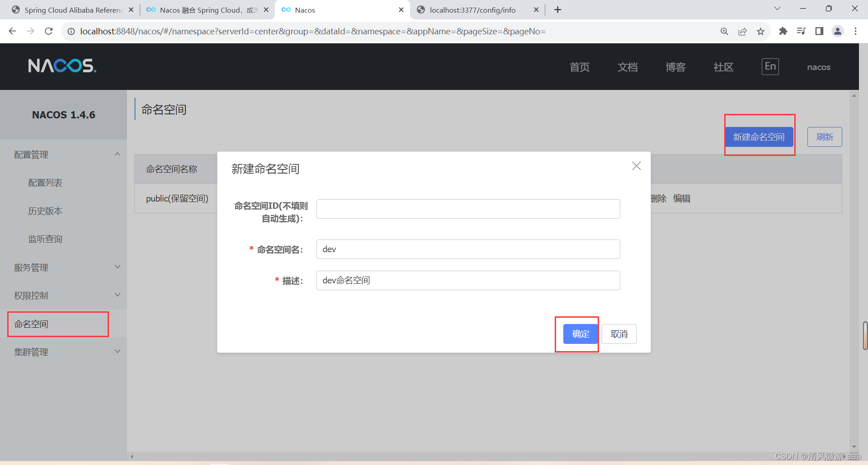Open the nacos user menu
Screen dimensions: 868x465
pos(819,67)
